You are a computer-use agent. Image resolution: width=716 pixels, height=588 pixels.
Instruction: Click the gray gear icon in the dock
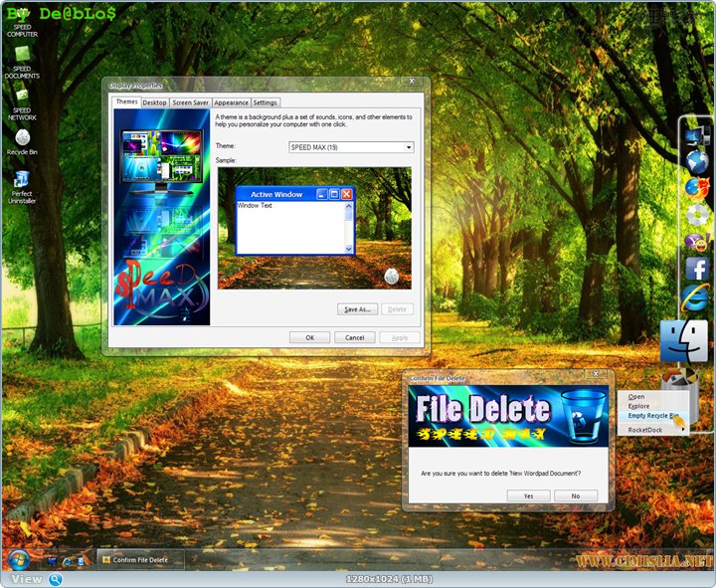click(x=697, y=215)
